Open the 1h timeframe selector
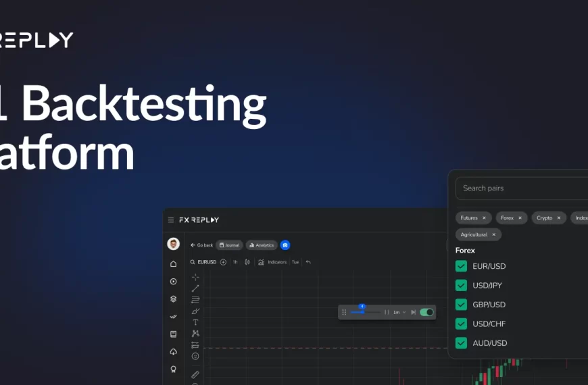Viewport: 588px width, 385px height. tap(235, 262)
